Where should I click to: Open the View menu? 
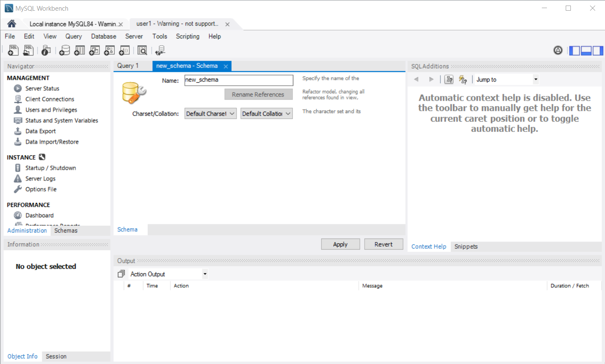[50, 36]
